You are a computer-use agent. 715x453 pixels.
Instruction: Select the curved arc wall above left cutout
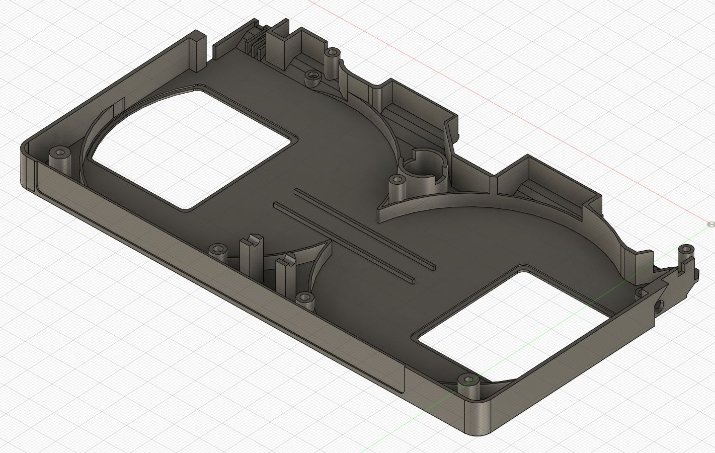(x=140, y=108)
